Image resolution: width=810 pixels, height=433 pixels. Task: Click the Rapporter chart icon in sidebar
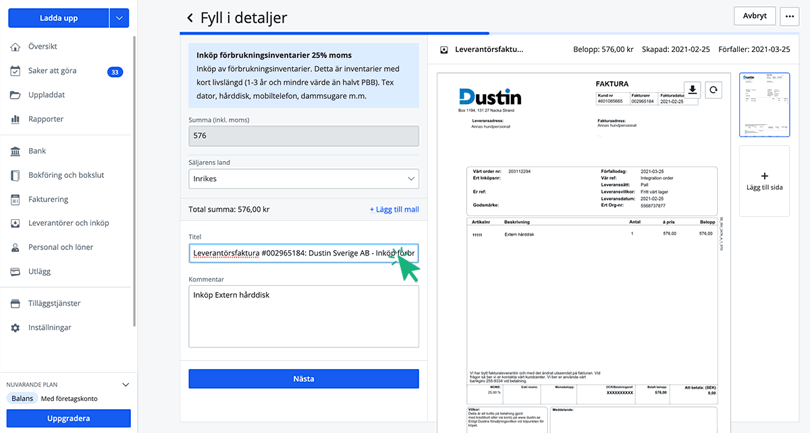(x=16, y=119)
